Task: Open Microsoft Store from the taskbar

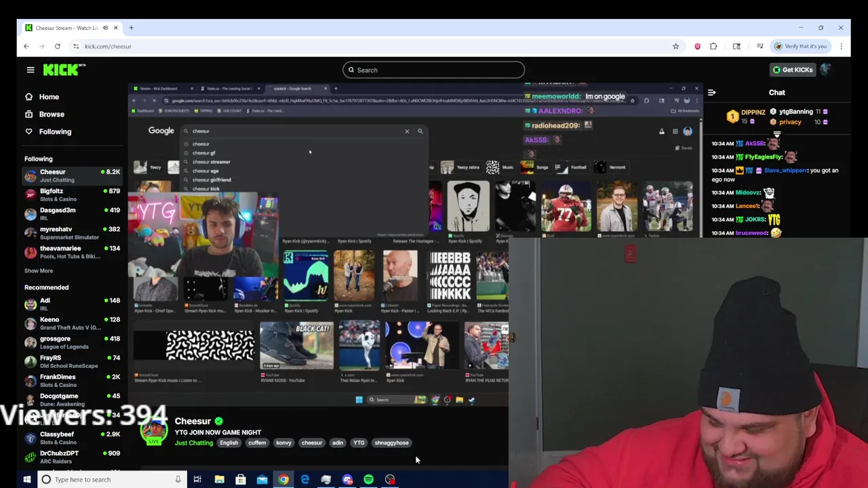Action: [241, 479]
